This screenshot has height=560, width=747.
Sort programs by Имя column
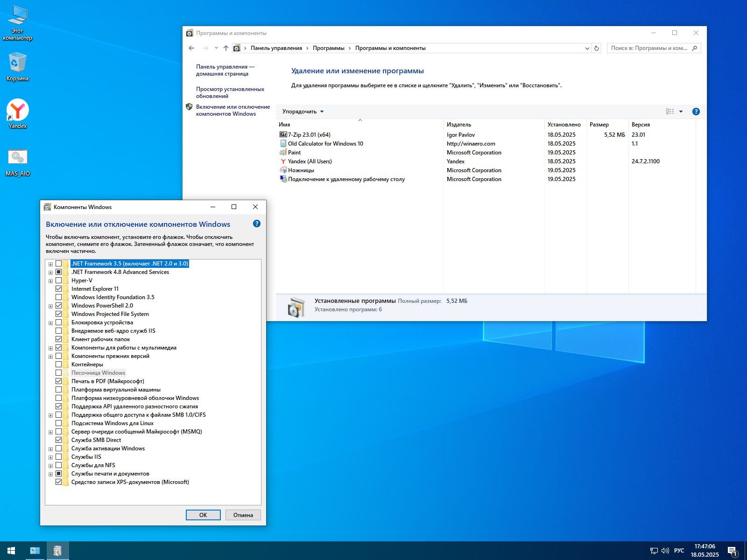point(359,125)
